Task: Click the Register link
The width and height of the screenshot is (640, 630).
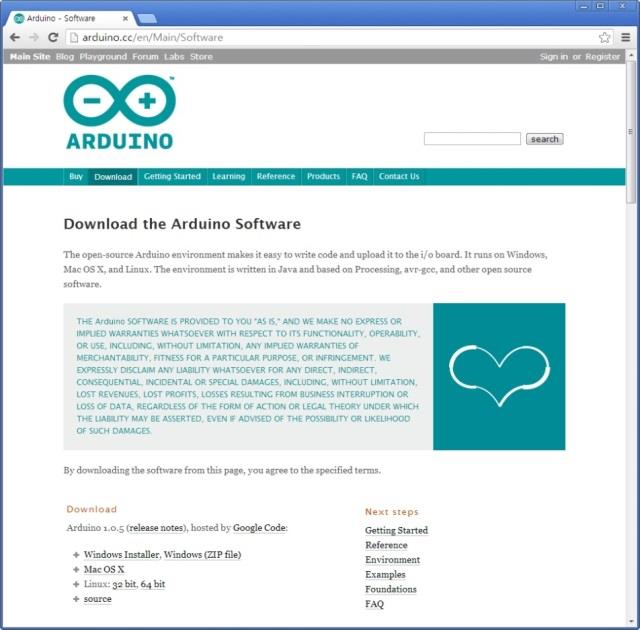Action: [x=602, y=57]
